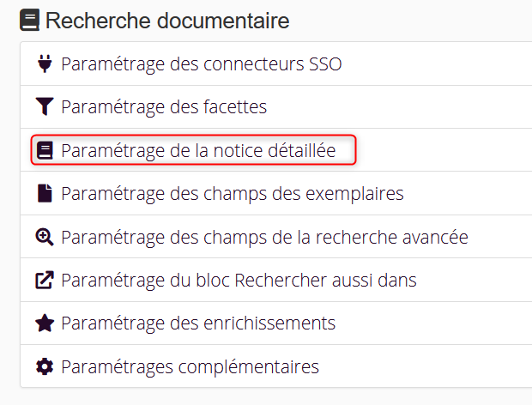Click the gear icon for Paramétrages complémentaires
This screenshot has height=405, width=532.
(x=45, y=367)
